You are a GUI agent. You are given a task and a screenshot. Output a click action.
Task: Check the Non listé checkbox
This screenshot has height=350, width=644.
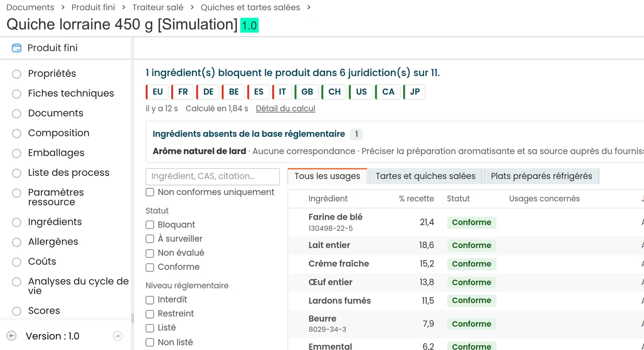(x=150, y=342)
